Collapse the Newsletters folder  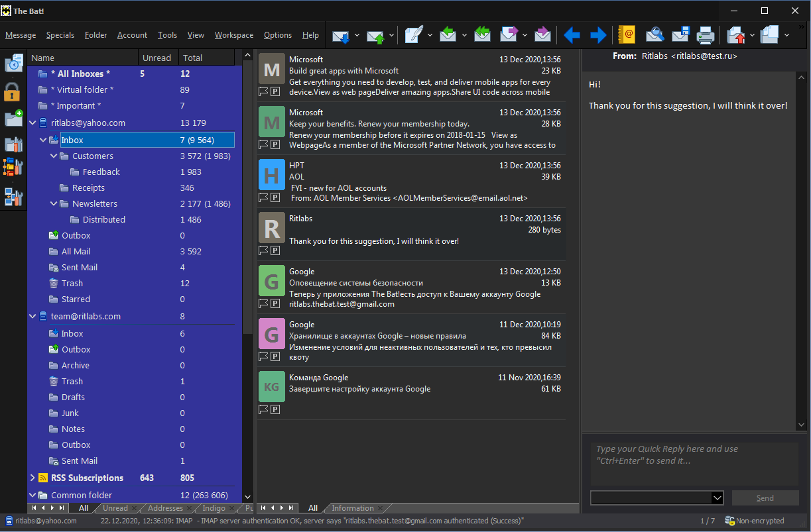tap(54, 203)
